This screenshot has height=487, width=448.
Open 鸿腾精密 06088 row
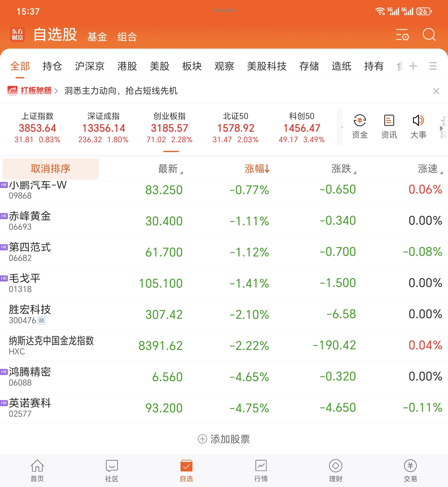[x=224, y=377]
